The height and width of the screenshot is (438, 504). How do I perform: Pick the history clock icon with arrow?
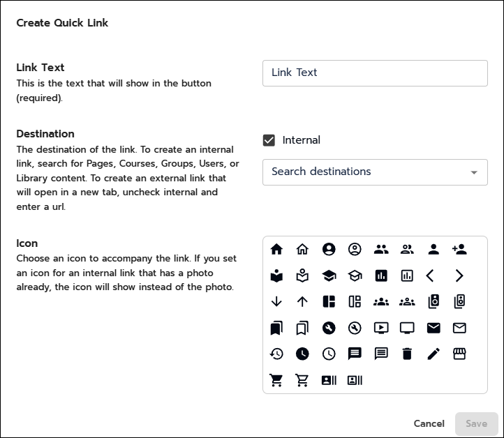(276, 354)
